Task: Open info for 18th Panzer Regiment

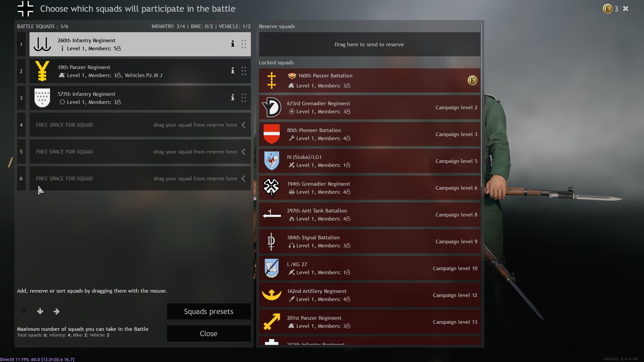Action: coord(232,71)
